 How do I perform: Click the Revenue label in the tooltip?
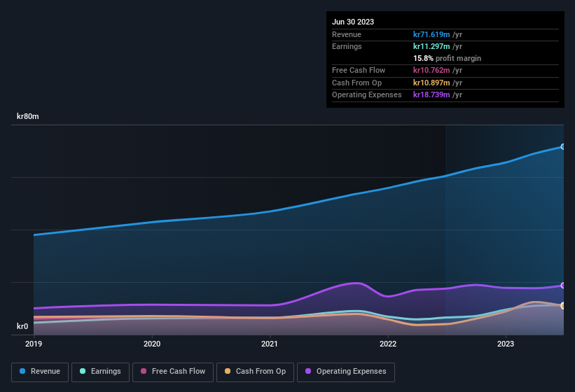[x=347, y=34]
